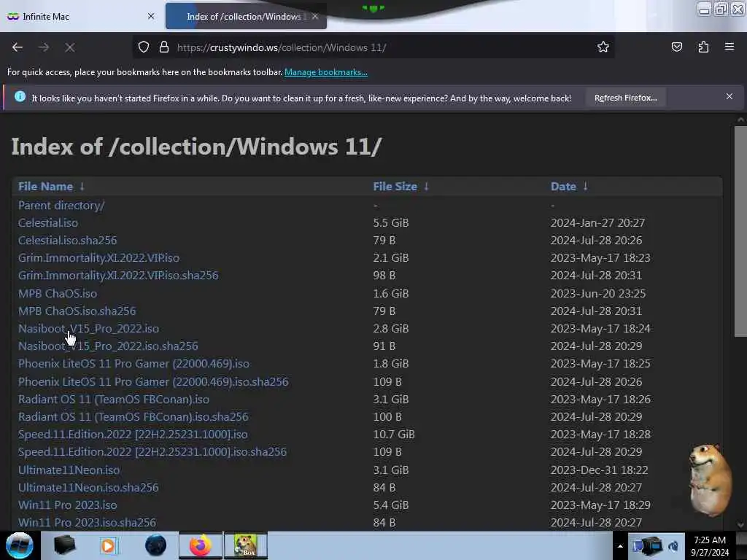The width and height of the screenshot is (747, 560).
Task: Open the Windows Start orb
Action: coord(20,545)
